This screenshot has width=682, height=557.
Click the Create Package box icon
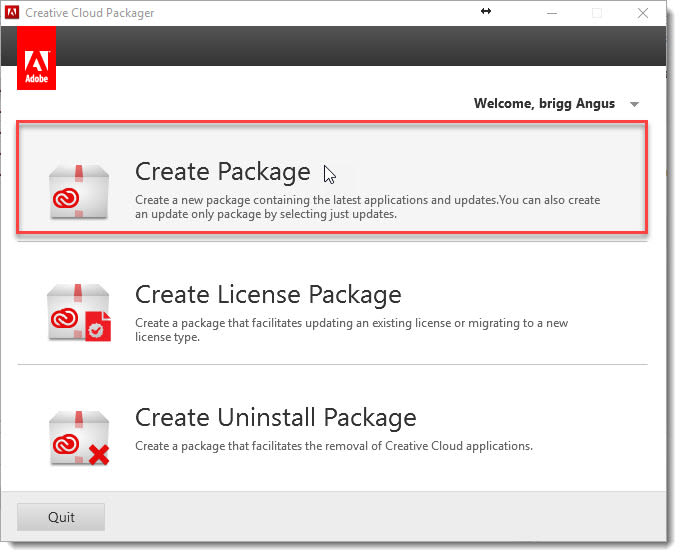pyautogui.click(x=79, y=191)
